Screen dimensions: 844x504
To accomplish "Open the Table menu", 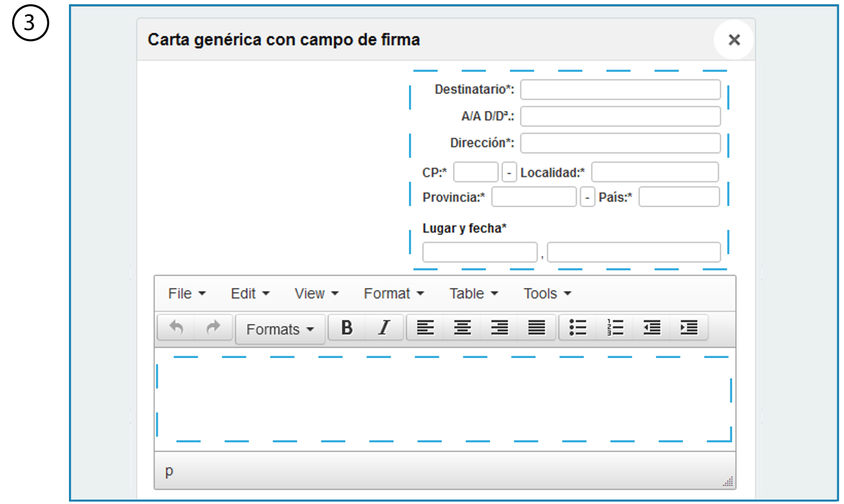I will 474,293.
